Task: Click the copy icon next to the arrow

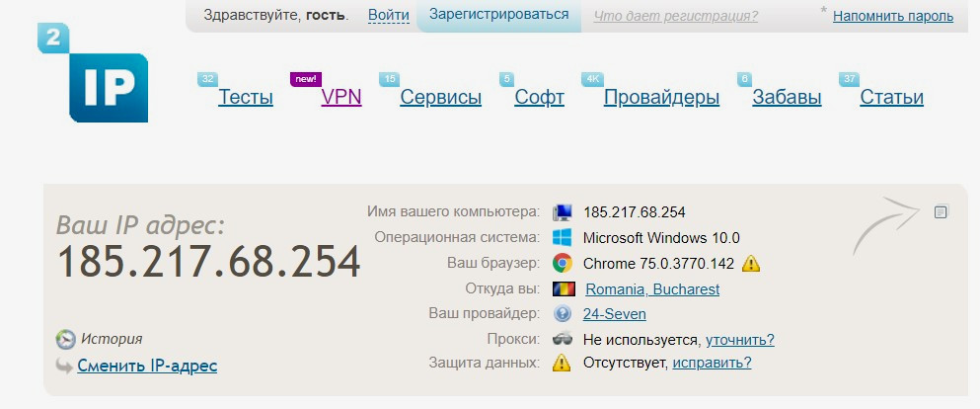Action: (x=941, y=212)
